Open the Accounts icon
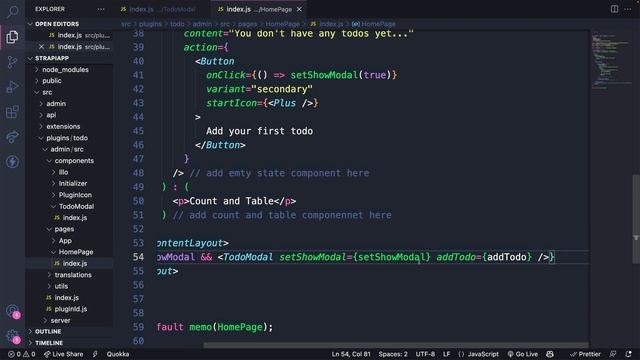640x360 pixels. point(13,311)
